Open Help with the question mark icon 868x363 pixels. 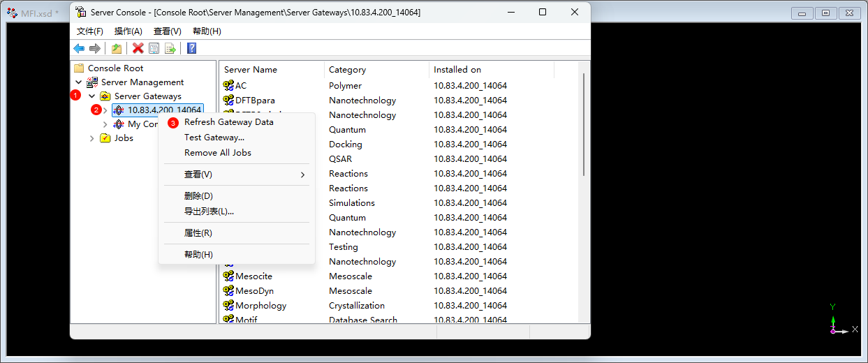pos(191,48)
